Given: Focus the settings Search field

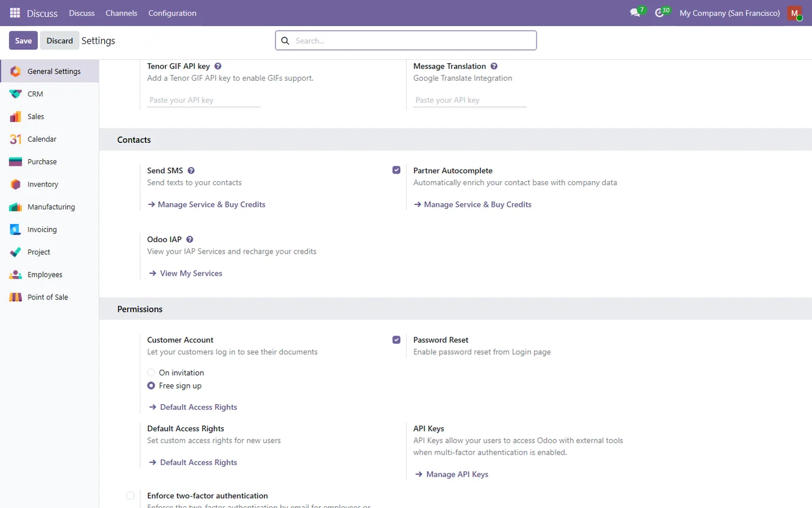Looking at the screenshot, I should click(406, 41).
